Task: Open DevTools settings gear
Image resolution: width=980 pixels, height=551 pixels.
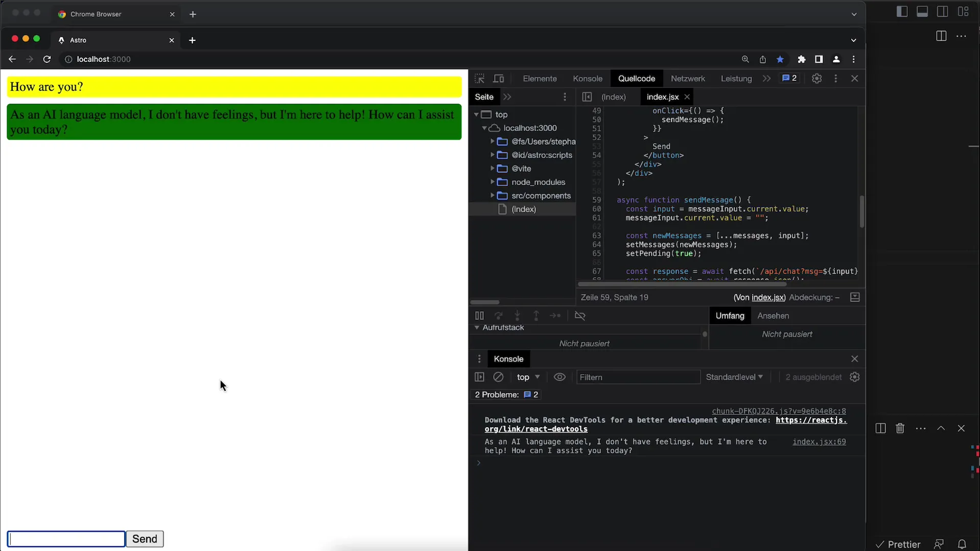Action: (816, 79)
